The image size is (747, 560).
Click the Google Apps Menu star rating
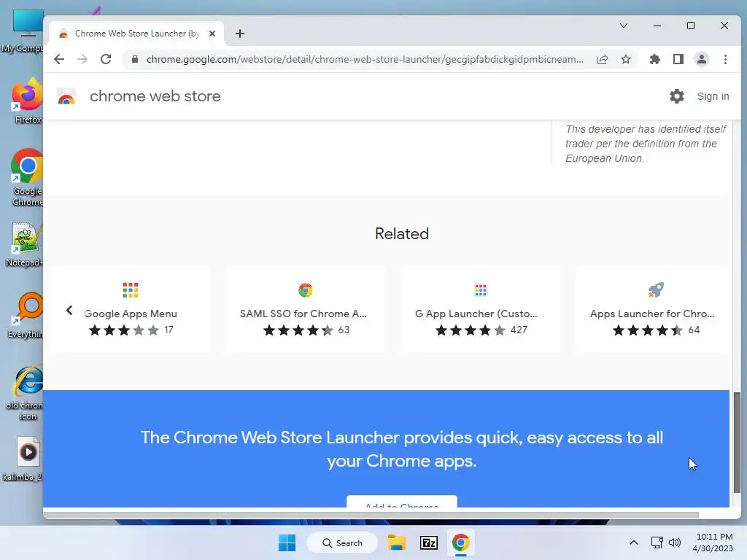tap(124, 330)
